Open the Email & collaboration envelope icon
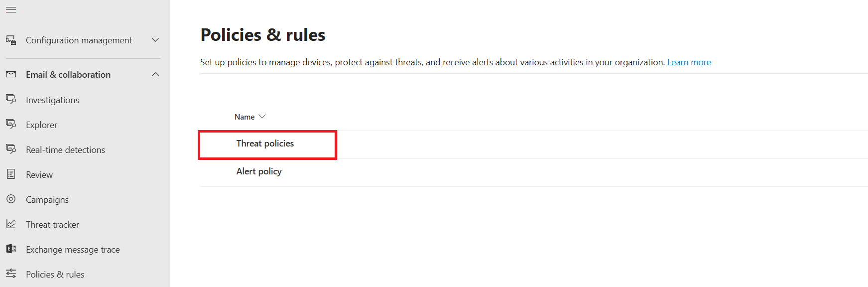 11,74
